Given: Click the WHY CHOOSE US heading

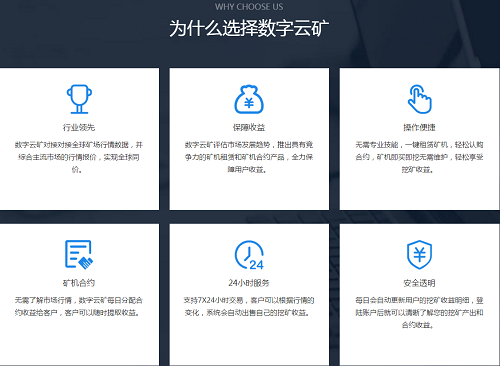Looking at the screenshot, I should (x=249, y=7).
